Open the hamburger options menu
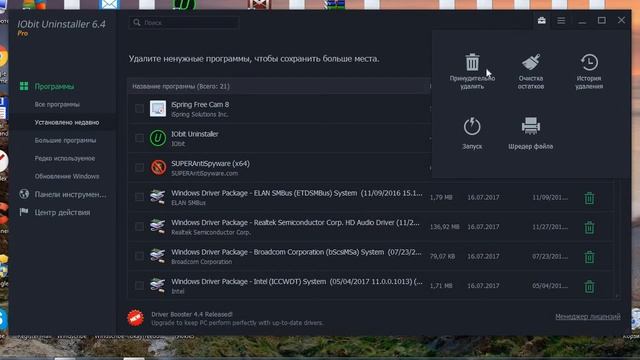The height and width of the screenshot is (360, 640). click(561, 20)
